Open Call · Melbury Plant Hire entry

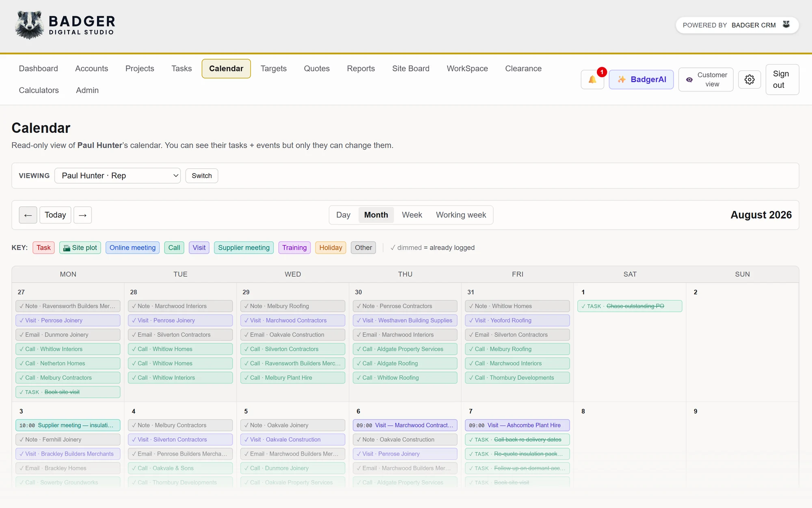tap(293, 378)
